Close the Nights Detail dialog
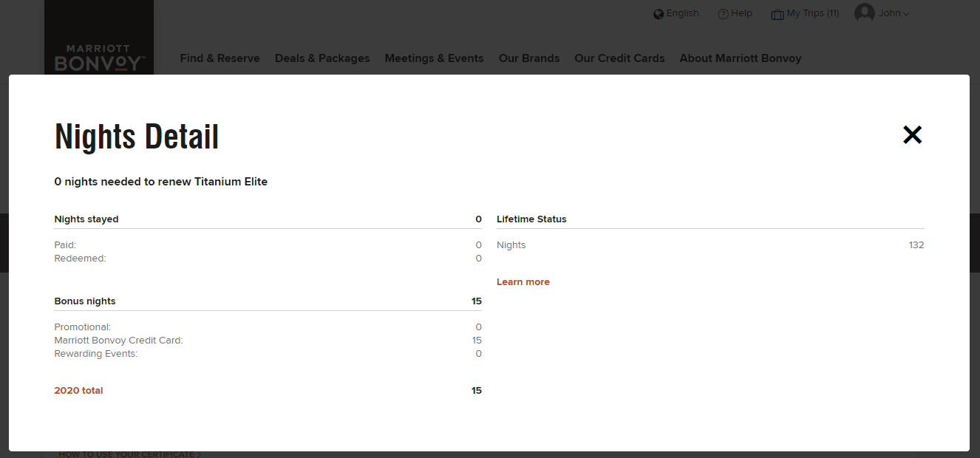The height and width of the screenshot is (458, 980). pyautogui.click(x=912, y=134)
